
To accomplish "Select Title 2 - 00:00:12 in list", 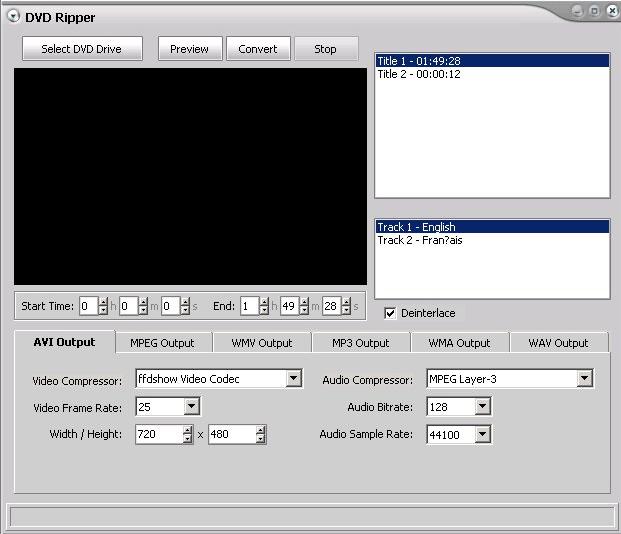I will click(492, 74).
